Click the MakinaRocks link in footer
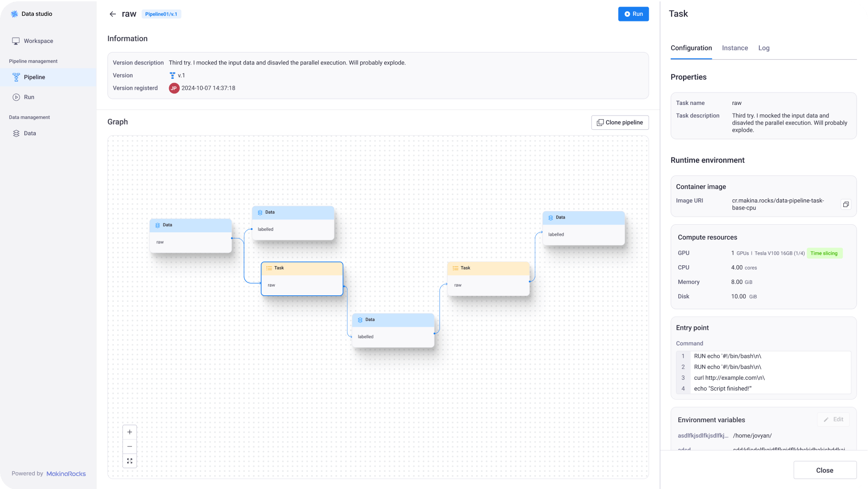This screenshot has width=868, height=489. pos(66,474)
